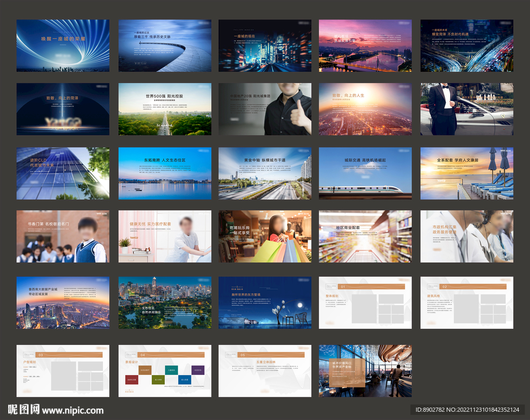The height and width of the screenshot is (420, 530).
Task: Select the schoolboy in vest slide
Action: coord(63,236)
